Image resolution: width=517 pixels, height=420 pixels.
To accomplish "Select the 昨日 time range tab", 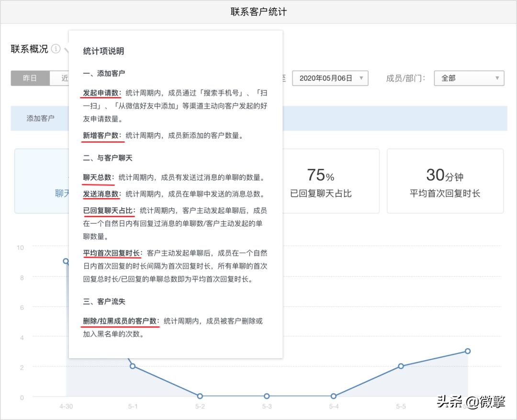I will [x=30, y=78].
